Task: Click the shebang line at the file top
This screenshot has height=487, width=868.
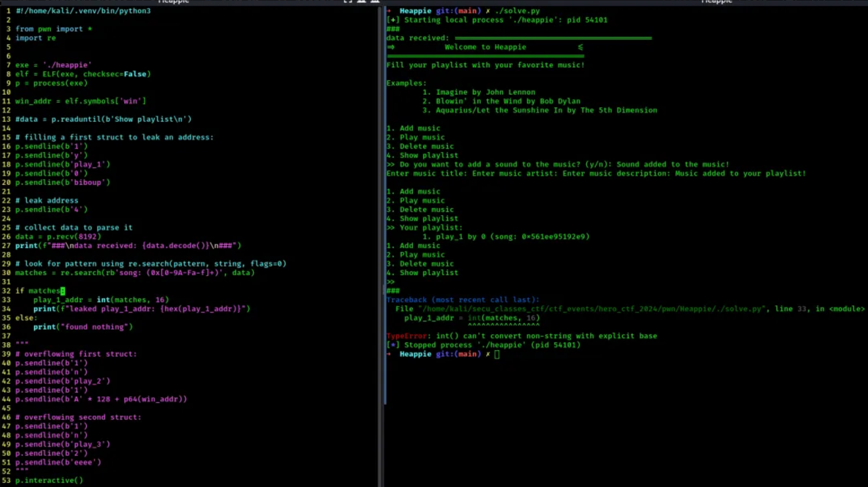Action: [83, 11]
